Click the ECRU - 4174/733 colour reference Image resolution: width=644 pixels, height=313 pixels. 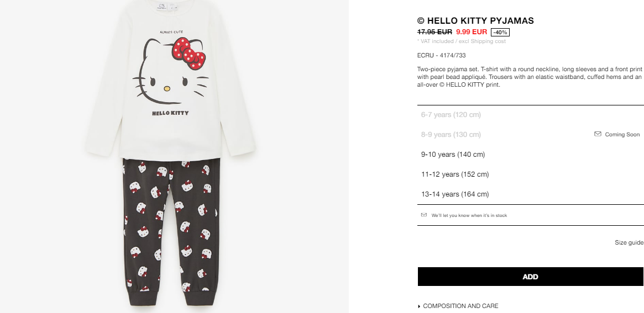point(442,55)
